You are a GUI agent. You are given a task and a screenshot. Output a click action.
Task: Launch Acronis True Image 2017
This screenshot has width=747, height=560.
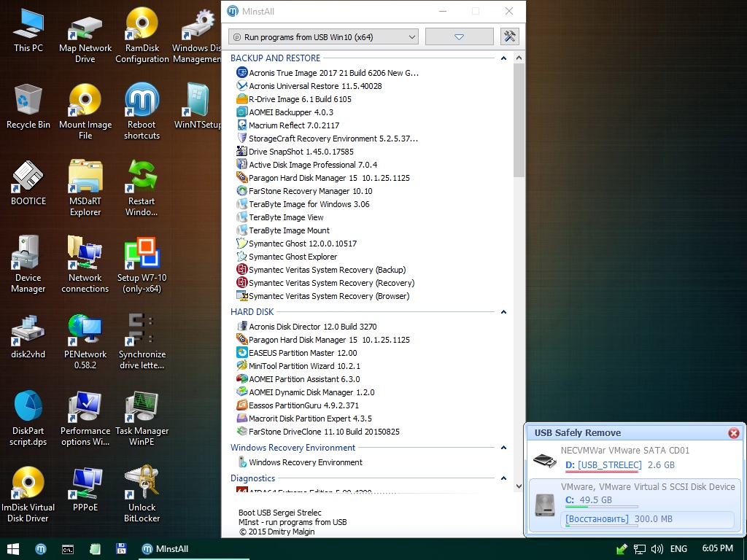[x=328, y=73]
